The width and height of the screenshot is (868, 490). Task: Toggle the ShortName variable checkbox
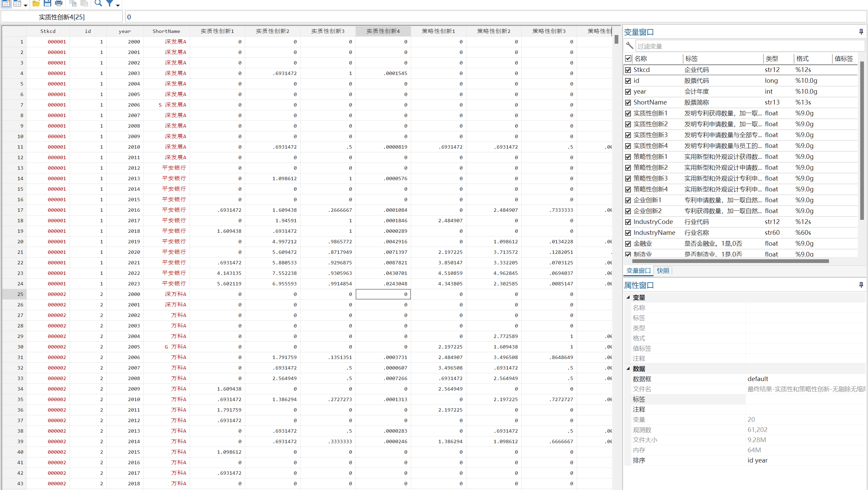coord(628,102)
